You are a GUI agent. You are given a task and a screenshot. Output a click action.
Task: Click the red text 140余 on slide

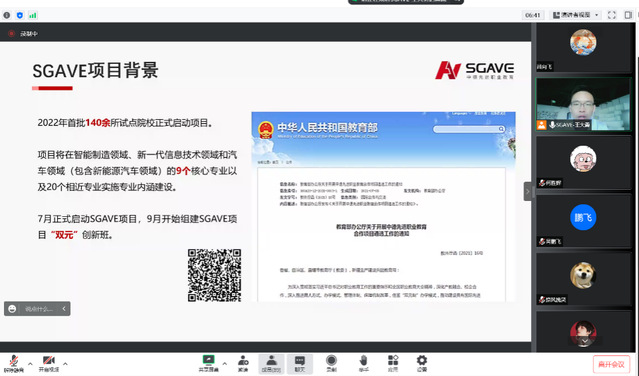click(x=98, y=123)
